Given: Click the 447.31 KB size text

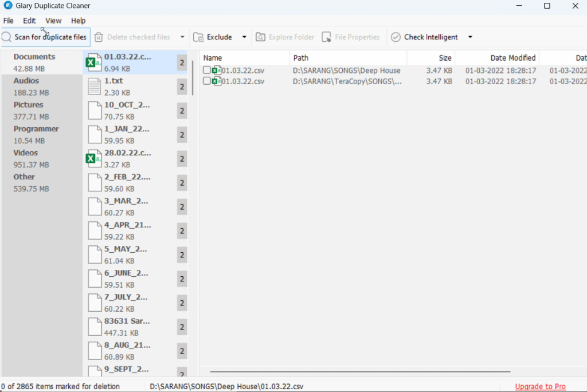Looking at the screenshot, I should (122, 333).
